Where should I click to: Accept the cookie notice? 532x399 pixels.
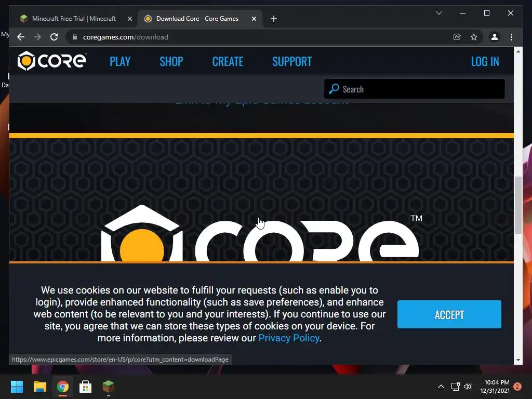click(x=449, y=314)
